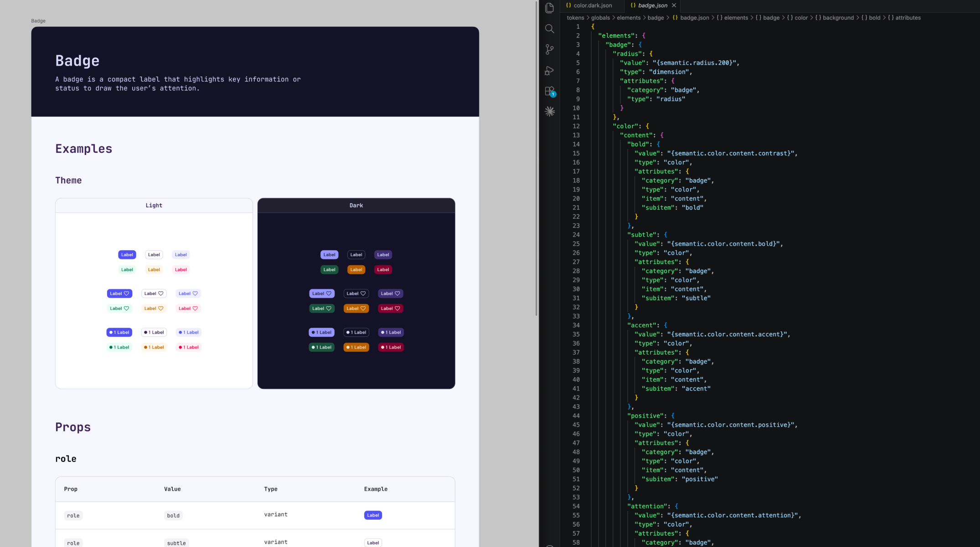Click the crimson Label badge in the Dark panel
This screenshot has height=547, width=980.
click(x=383, y=269)
